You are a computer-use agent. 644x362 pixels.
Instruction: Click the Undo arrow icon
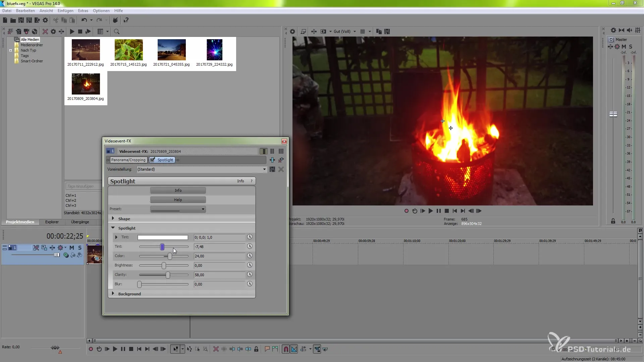[84, 20]
